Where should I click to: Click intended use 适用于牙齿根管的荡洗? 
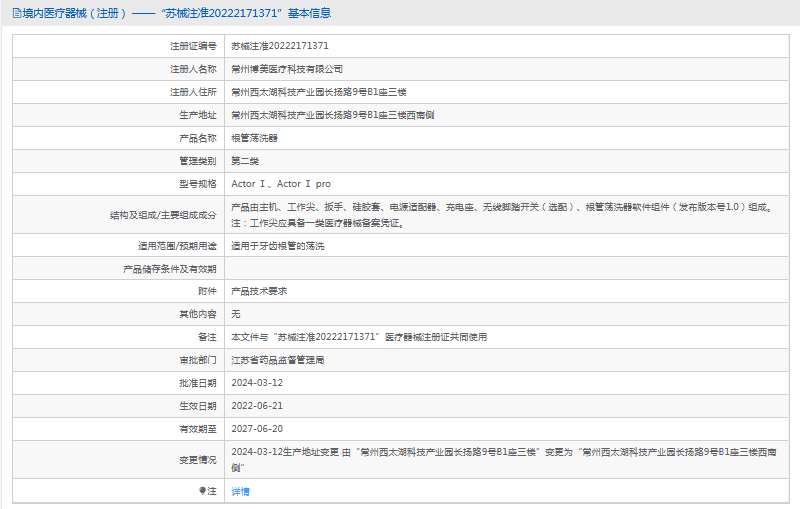(278, 246)
